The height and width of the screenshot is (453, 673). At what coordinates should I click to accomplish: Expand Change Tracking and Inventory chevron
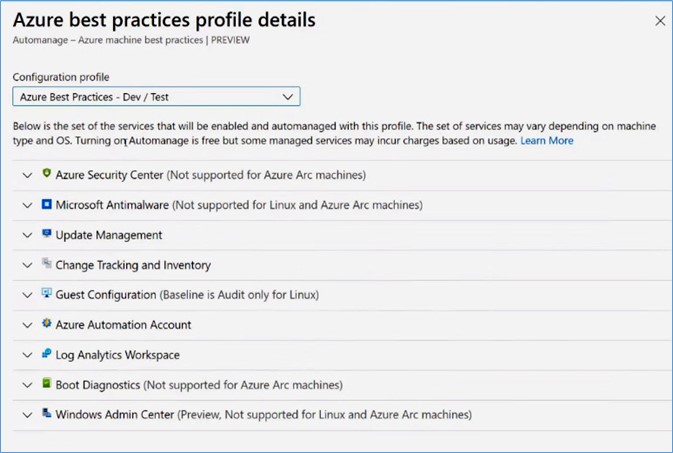(27, 266)
